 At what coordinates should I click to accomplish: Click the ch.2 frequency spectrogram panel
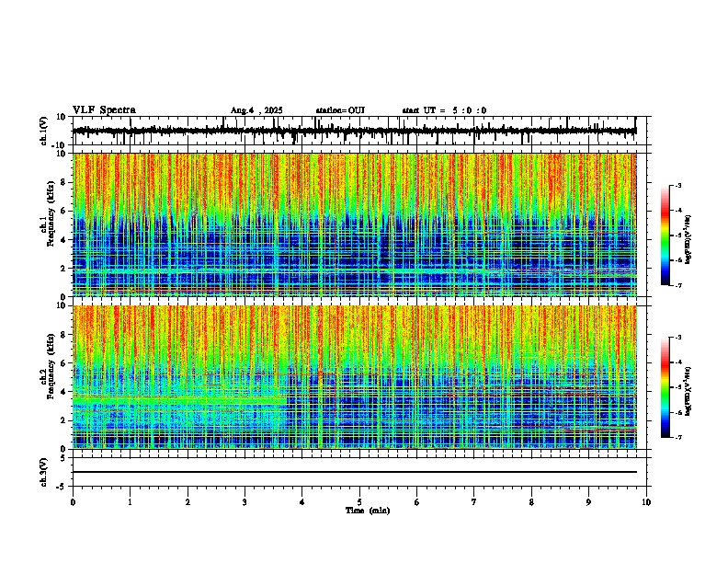click(x=354, y=377)
